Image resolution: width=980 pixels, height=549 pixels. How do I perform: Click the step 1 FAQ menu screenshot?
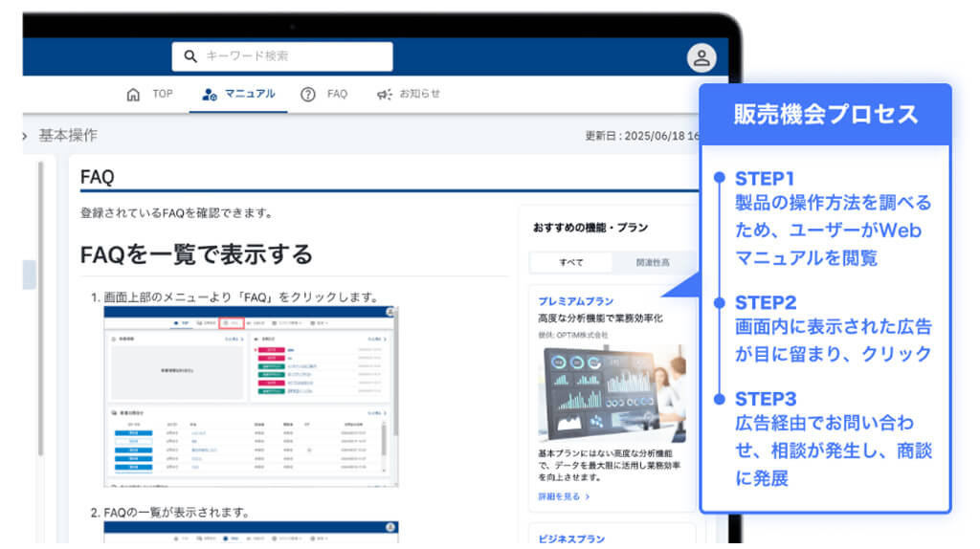coord(251,397)
